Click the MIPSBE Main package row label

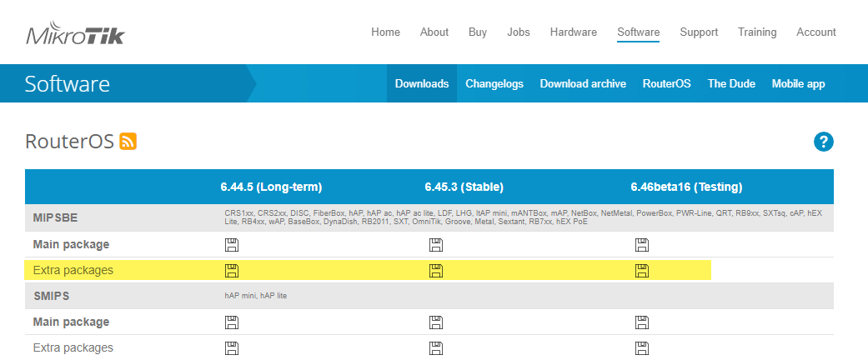tap(71, 244)
